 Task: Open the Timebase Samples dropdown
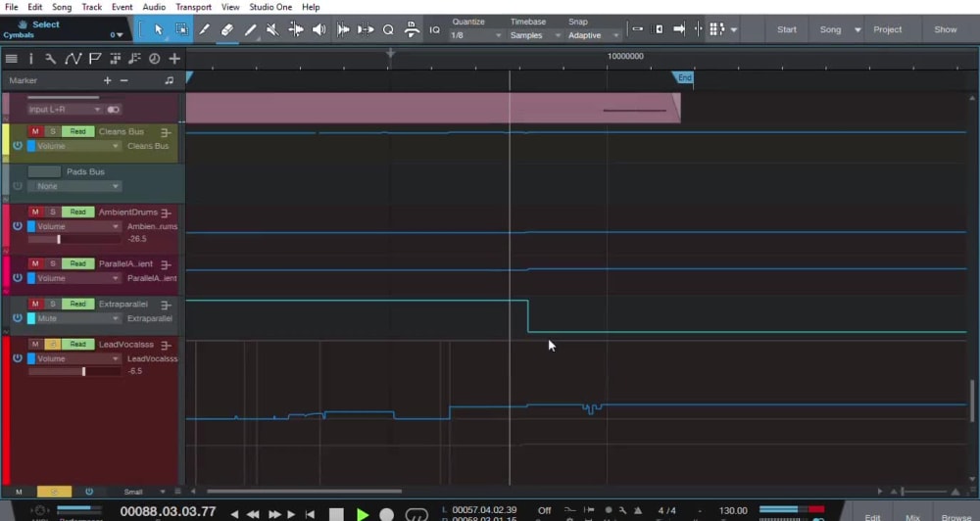click(536, 35)
